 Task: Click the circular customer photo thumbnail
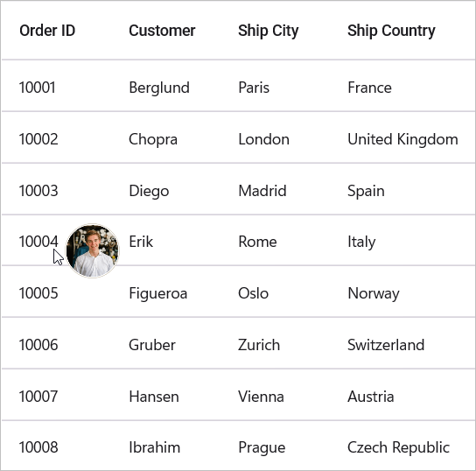[93, 250]
